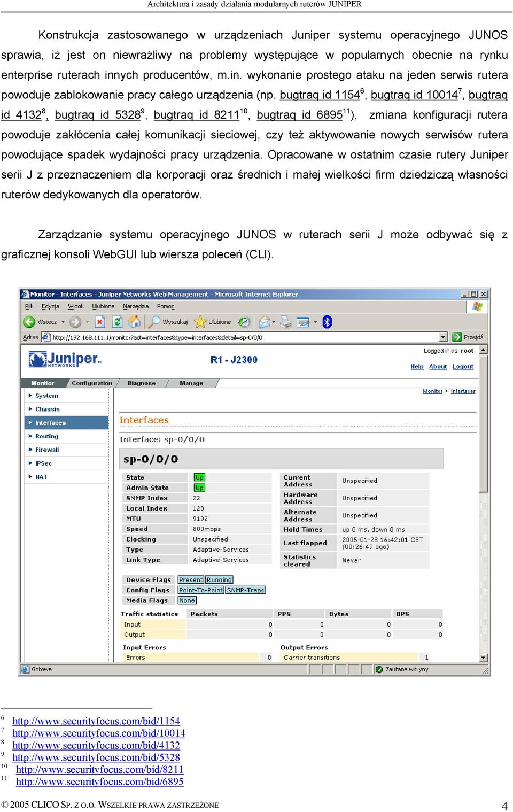
Task: Click the history/media icon in toolbar
Action: tap(244, 322)
